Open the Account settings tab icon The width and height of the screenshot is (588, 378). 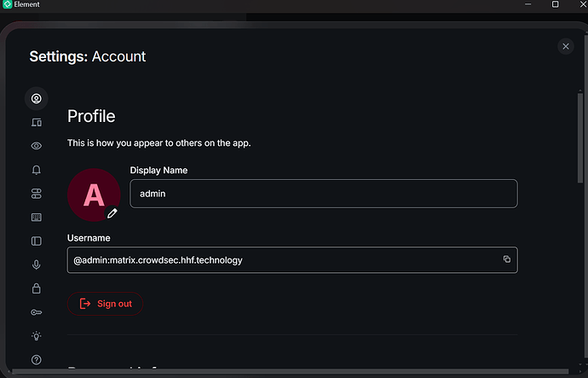coord(37,99)
